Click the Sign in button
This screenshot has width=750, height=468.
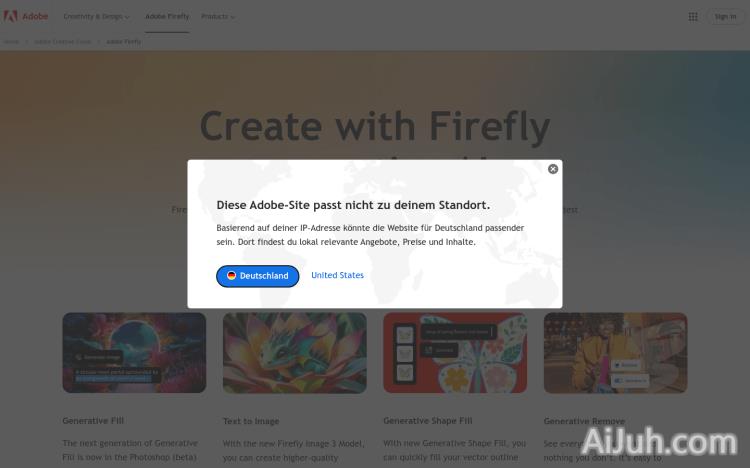coord(725,17)
